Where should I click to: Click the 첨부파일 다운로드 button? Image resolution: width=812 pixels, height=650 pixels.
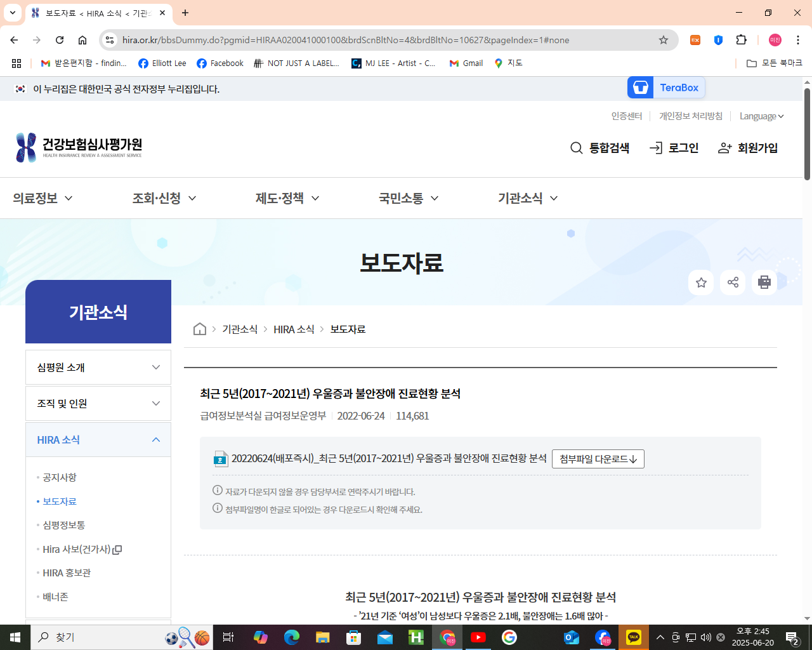597,458
